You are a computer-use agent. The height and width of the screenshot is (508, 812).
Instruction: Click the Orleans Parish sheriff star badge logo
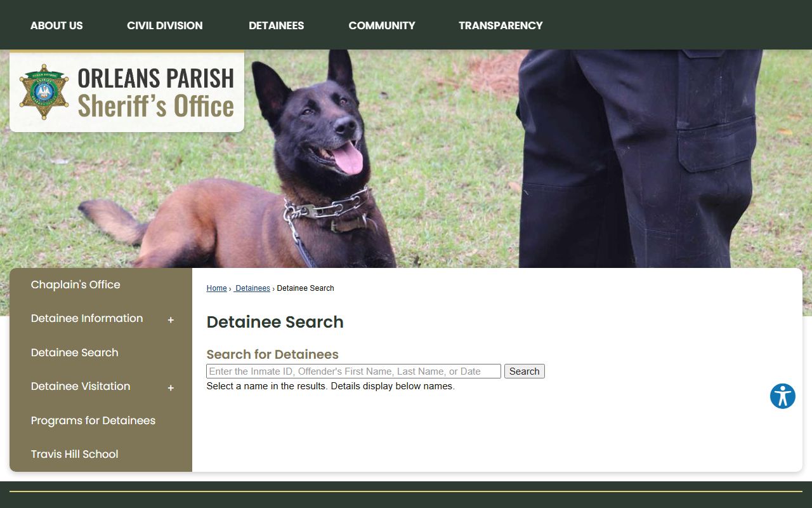[x=44, y=91]
